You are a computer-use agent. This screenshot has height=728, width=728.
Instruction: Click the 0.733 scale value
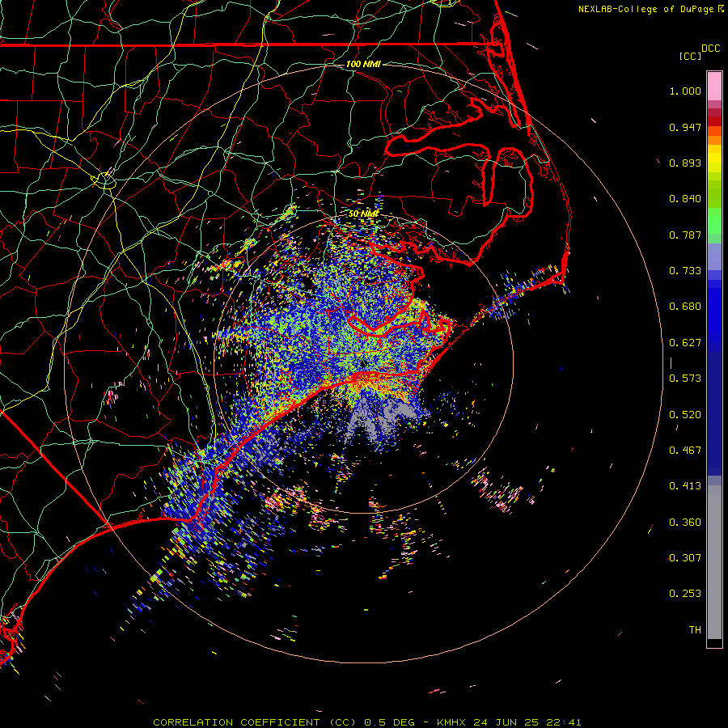pyautogui.click(x=685, y=271)
